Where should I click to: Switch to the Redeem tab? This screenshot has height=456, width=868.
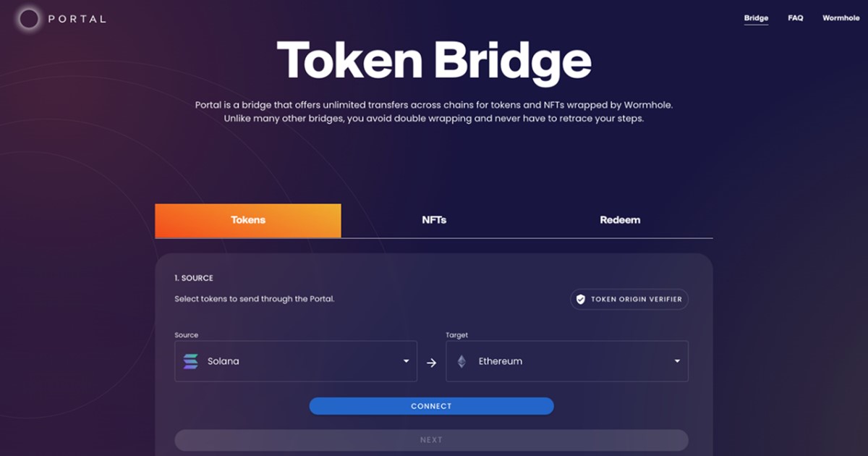tap(620, 220)
